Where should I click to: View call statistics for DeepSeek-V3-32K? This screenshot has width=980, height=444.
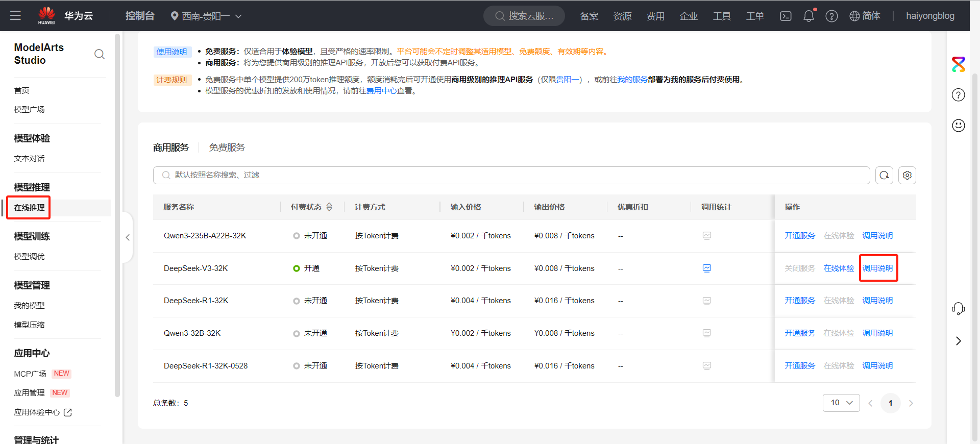point(707,268)
